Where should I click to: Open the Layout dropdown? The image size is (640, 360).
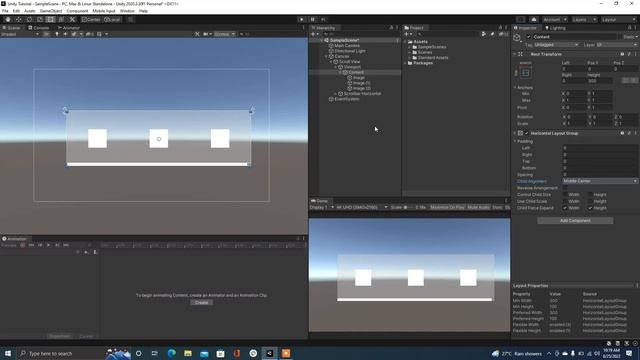click(x=619, y=20)
